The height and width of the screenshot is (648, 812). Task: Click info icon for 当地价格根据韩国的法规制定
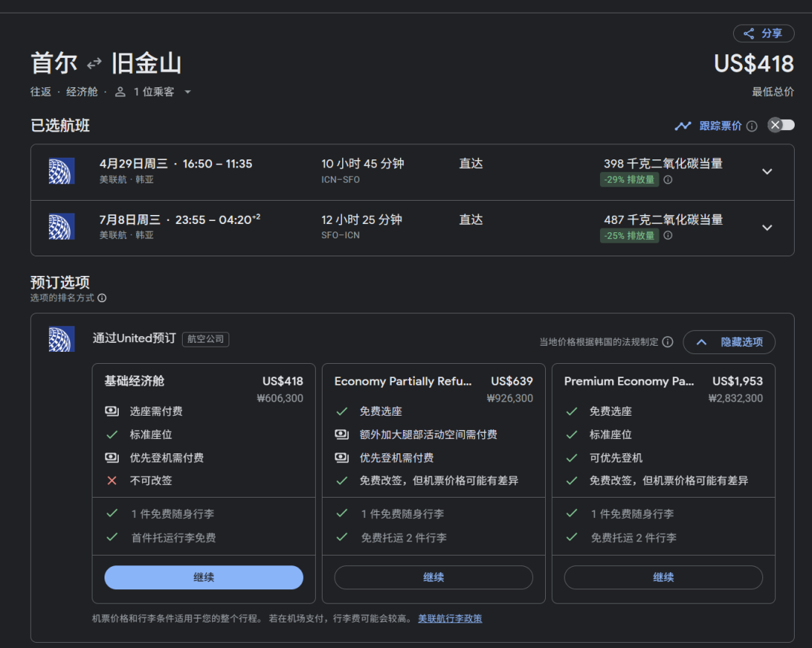point(668,342)
